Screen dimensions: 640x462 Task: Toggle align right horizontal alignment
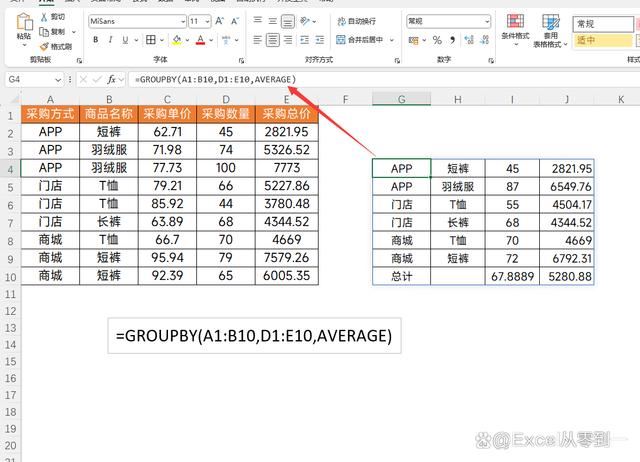coord(288,40)
